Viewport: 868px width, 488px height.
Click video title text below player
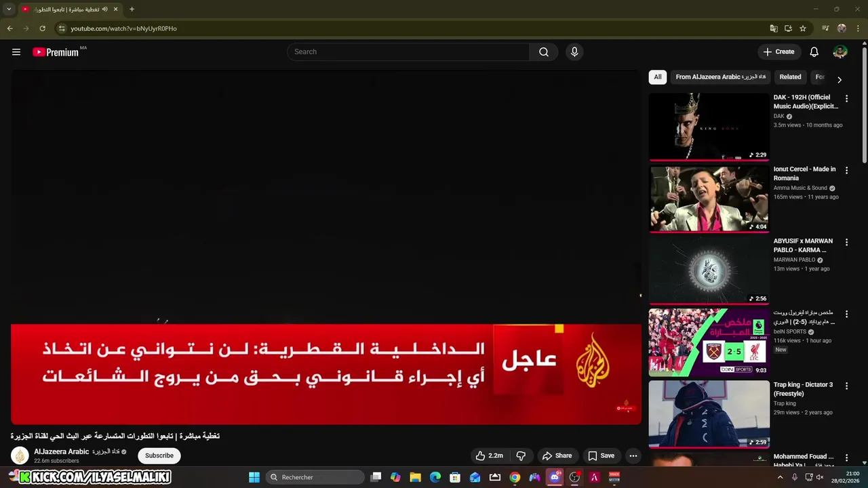point(115,436)
